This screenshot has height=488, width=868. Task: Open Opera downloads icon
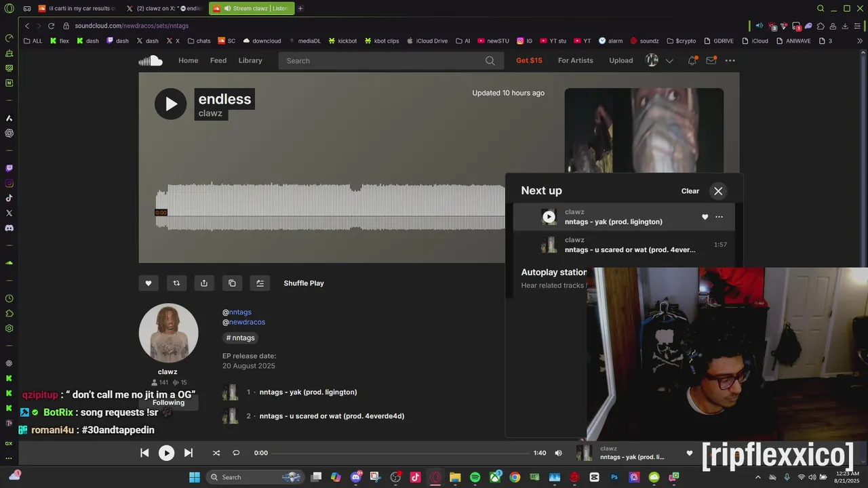click(x=846, y=26)
